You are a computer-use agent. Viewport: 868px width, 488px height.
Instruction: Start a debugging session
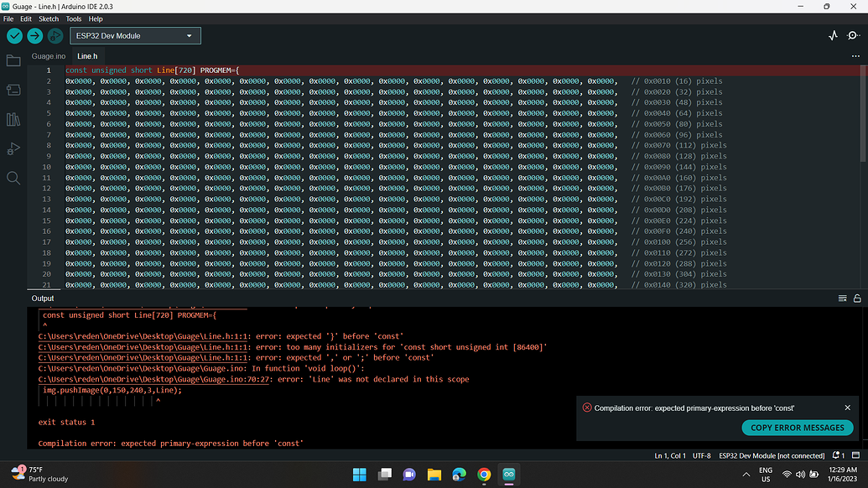pos(55,35)
